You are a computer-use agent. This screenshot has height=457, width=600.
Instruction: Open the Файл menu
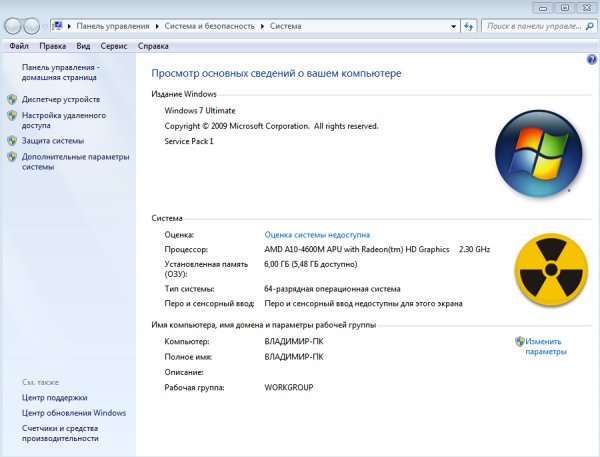[19, 46]
